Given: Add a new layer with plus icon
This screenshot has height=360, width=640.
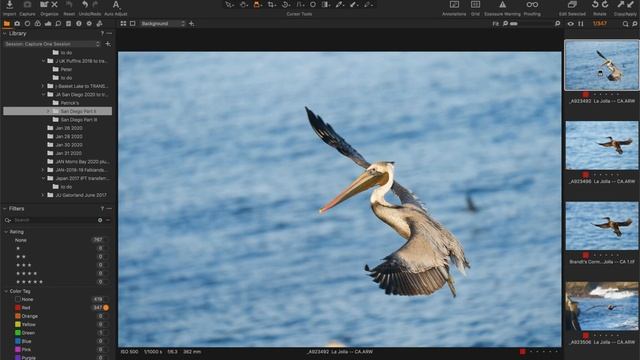Looking at the screenshot, I should [x=191, y=24].
